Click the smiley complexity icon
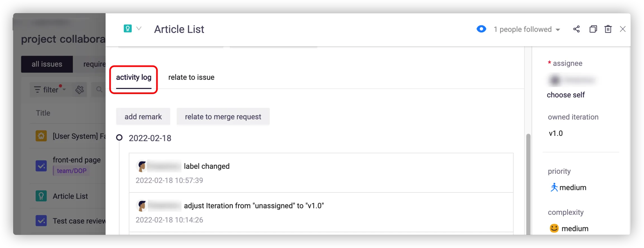Viewport: 644px width, 248px height. pyautogui.click(x=554, y=228)
